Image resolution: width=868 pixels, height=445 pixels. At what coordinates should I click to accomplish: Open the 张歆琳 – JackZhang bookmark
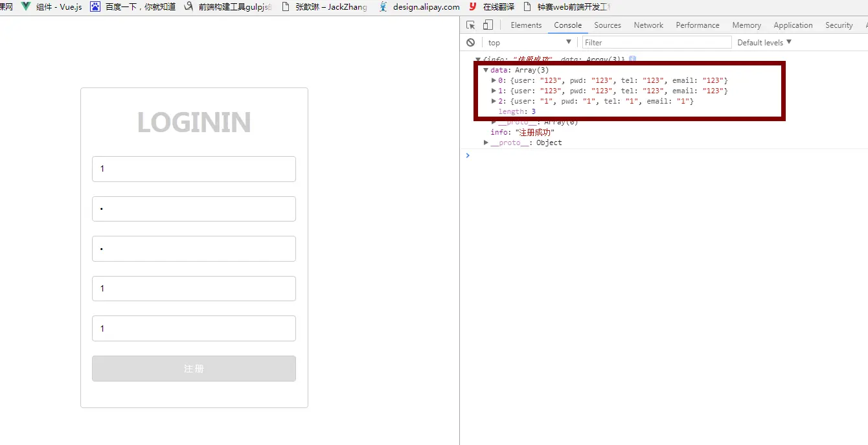coord(324,7)
